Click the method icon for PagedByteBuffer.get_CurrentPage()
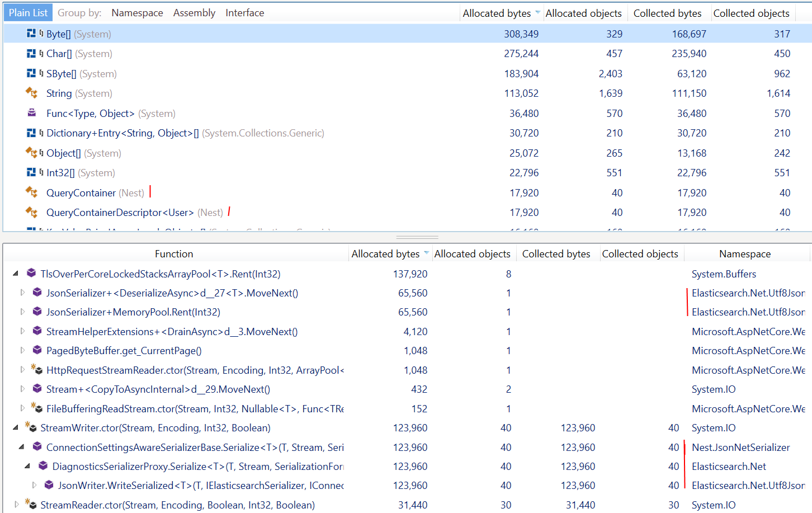Screen dimensions: 812x513 [x=36, y=350]
